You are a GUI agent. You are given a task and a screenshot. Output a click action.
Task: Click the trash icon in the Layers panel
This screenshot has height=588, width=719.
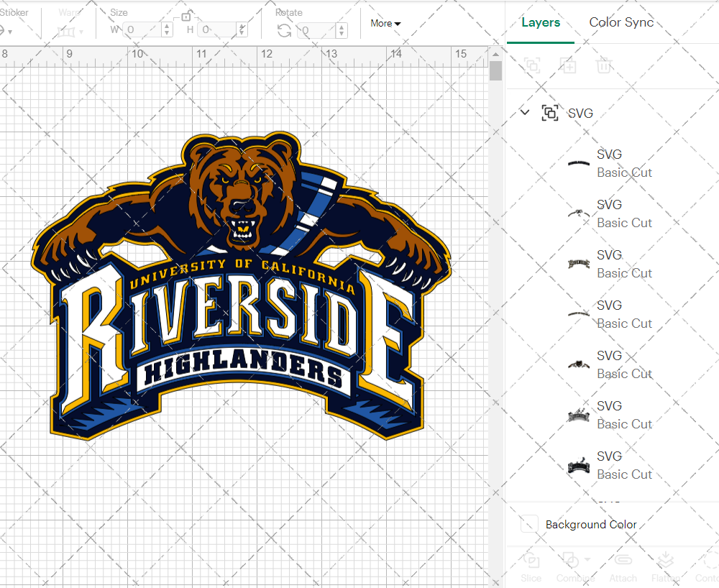[x=604, y=65]
